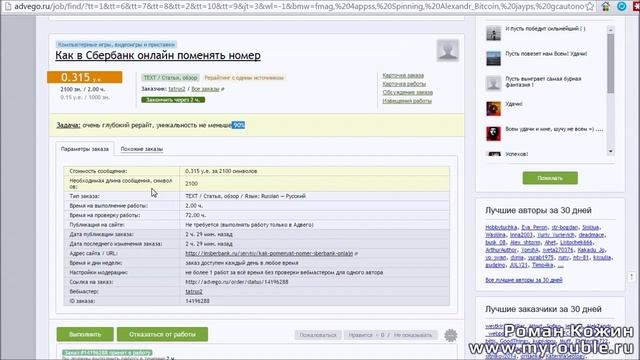
Task: Open 'Карточка заказа' link
Action: pos(403,76)
